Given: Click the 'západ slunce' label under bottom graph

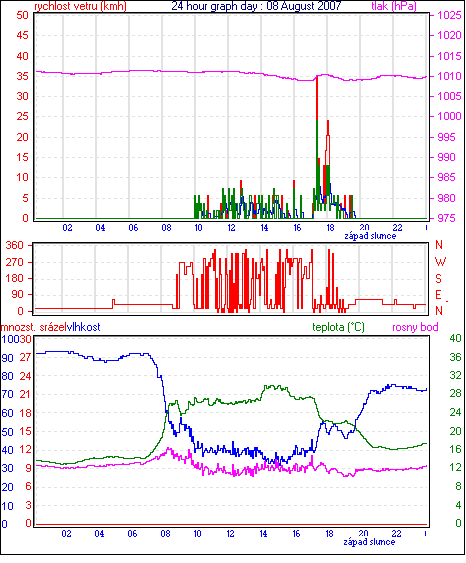Looking at the screenshot, I should pyautogui.click(x=369, y=541).
